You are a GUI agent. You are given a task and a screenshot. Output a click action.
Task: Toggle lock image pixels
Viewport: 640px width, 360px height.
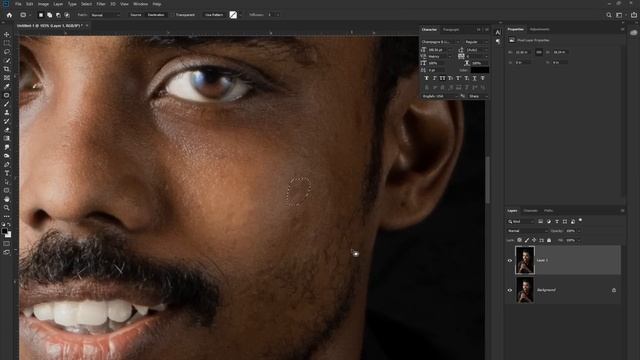pos(527,240)
